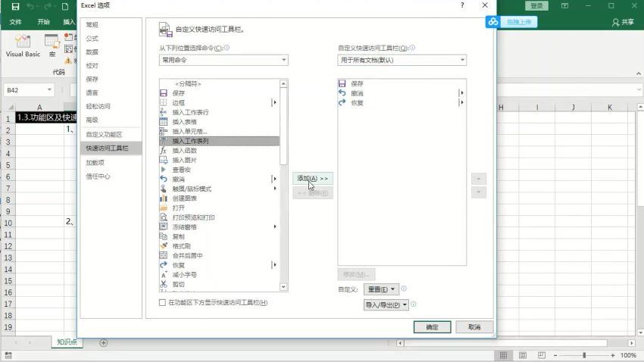Image resolution: width=644 pixels, height=362 pixels.
Task: Open the 公式 options category
Action: tap(111, 39)
